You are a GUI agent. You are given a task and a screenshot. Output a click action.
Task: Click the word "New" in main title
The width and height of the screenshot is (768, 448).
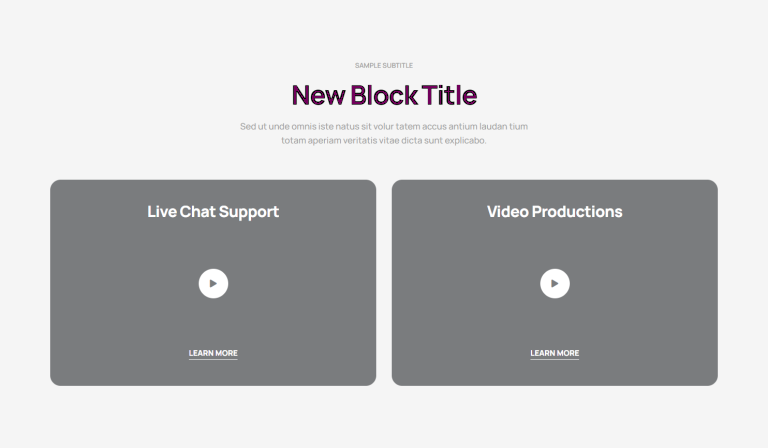click(319, 95)
